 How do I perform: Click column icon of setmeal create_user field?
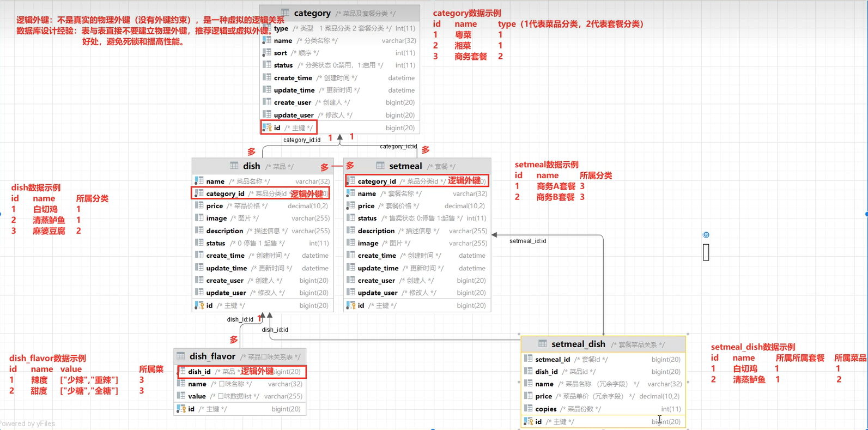(x=350, y=280)
